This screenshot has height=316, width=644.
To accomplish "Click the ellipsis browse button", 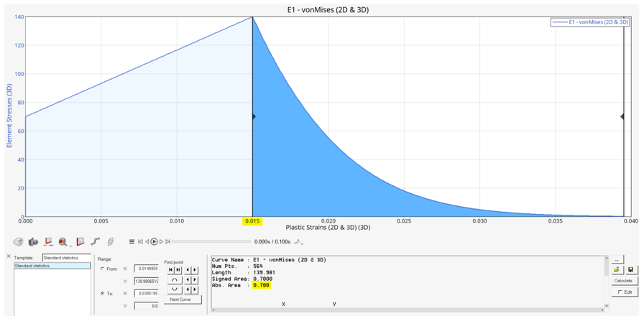I will pyautogui.click(x=617, y=260).
